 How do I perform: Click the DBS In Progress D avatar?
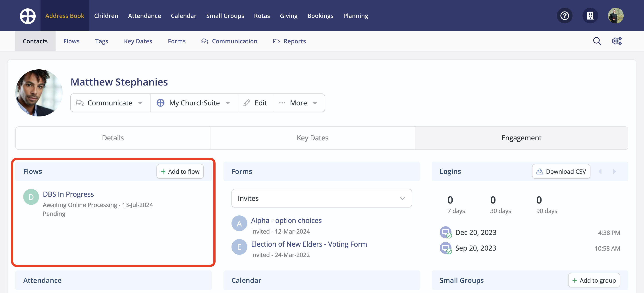point(31,197)
